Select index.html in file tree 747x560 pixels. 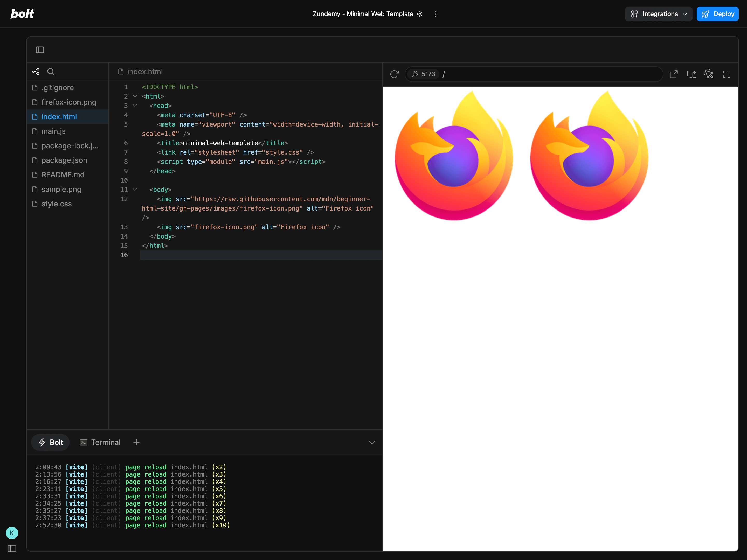pyautogui.click(x=68, y=117)
